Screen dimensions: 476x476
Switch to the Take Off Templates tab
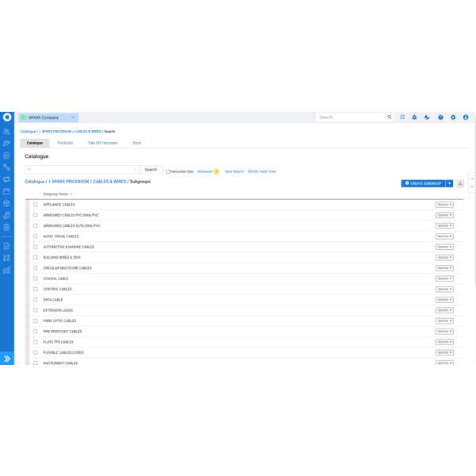[102, 143]
